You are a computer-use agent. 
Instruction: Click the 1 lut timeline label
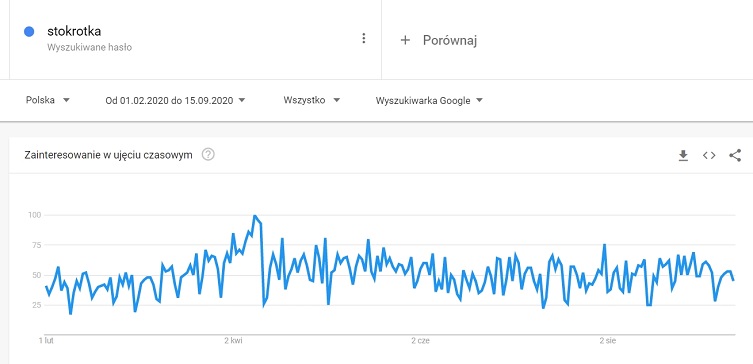tap(46, 341)
